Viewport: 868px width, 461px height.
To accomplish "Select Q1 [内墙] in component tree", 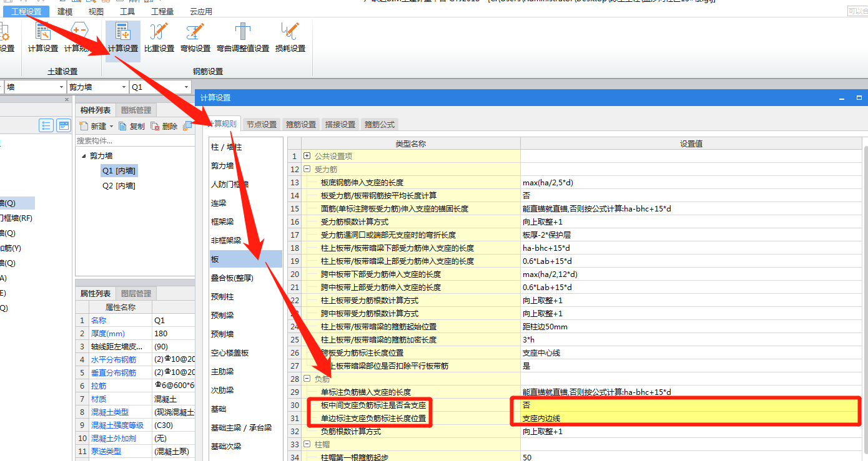I will tap(119, 171).
